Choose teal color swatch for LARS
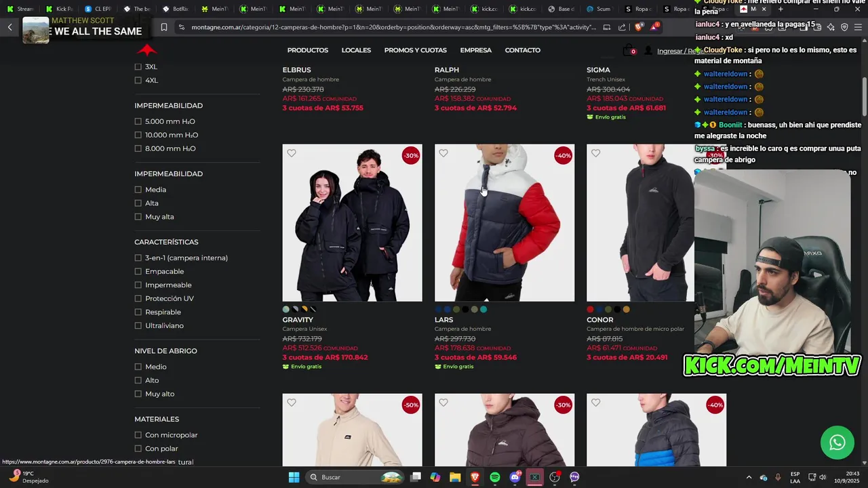The height and width of the screenshot is (488, 868). [x=484, y=310]
